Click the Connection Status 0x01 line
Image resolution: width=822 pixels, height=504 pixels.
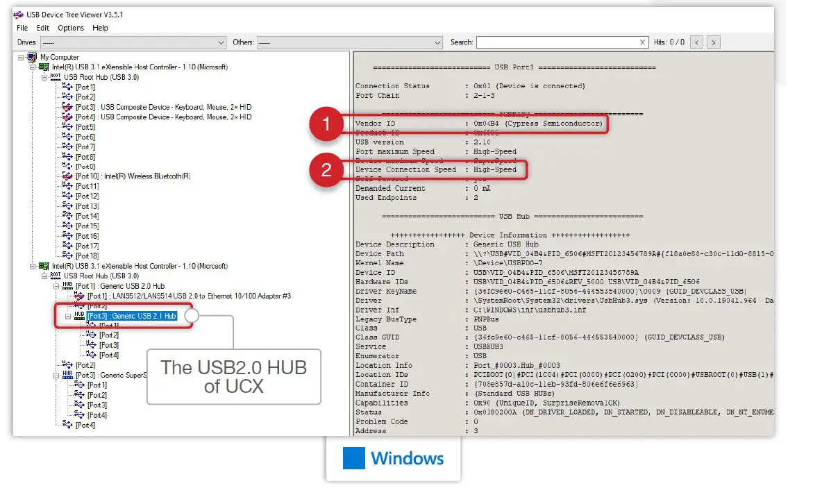pos(470,86)
